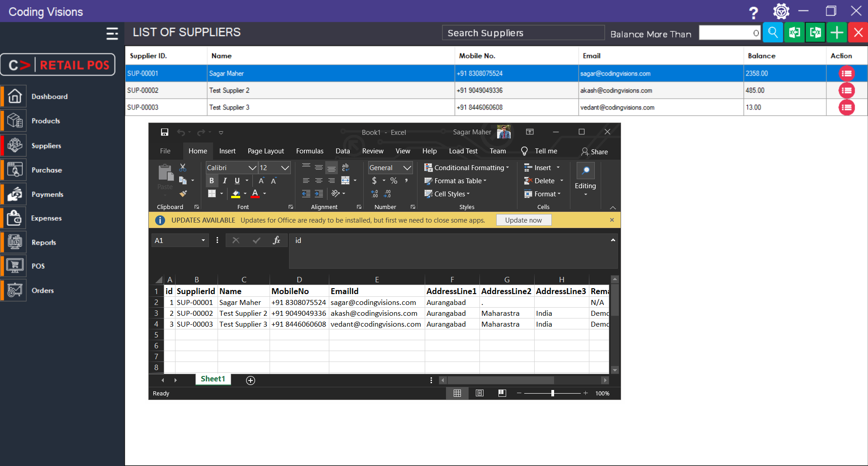Open the Suppliers section in sidebar
The width and height of the screenshot is (868, 466).
pyautogui.click(x=46, y=146)
